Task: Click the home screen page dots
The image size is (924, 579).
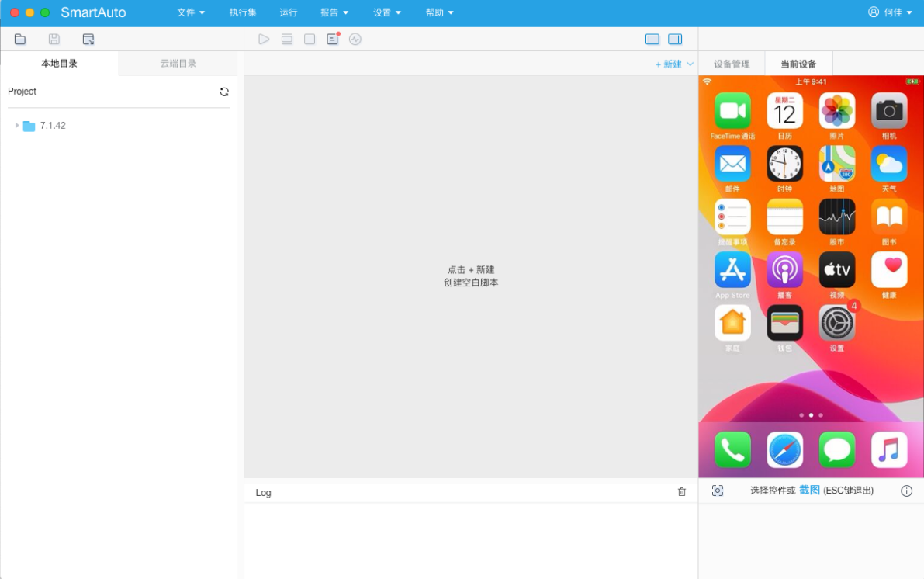Action: coord(811,415)
